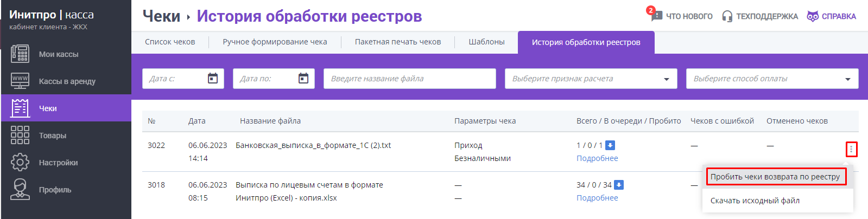Open Профиль user icon
This screenshot has height=219, width=868.
tap(20, 189)
